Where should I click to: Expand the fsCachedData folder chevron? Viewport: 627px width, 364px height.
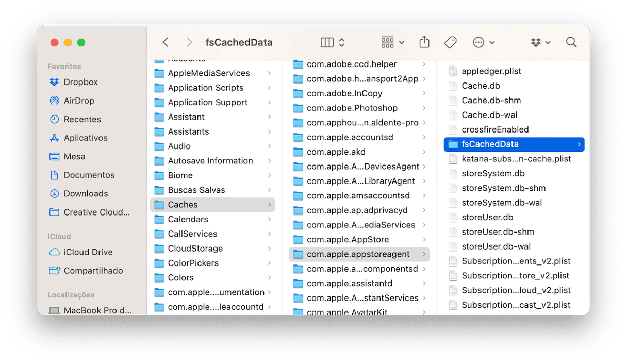pos(579,144)
